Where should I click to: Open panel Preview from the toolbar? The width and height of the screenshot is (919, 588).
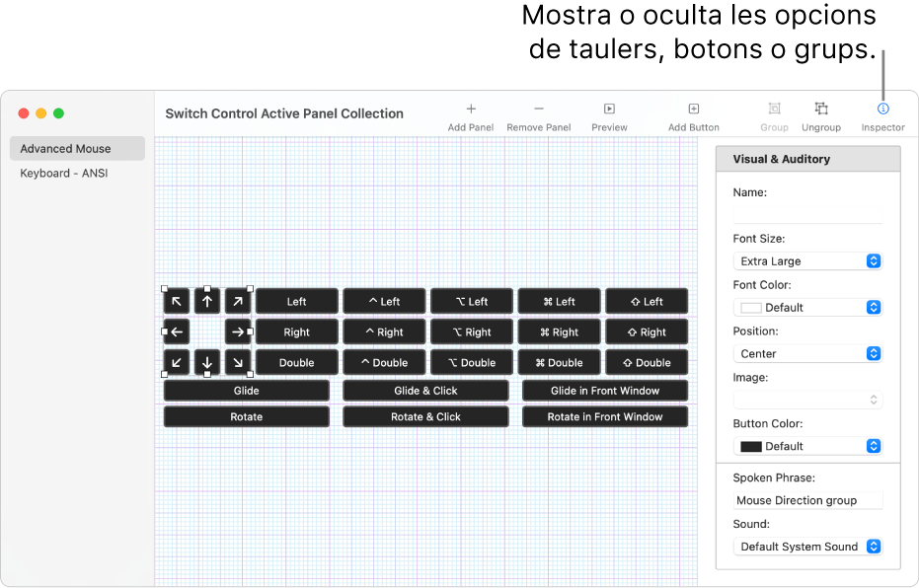pyautogui.click(x=609, y=109)
